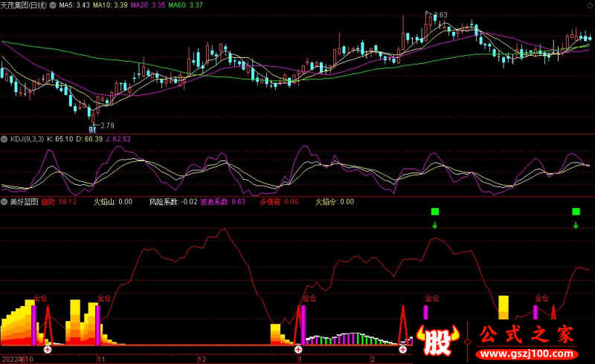This screenshot has height=364, width=595.
Task: Click the rightmost green square signal marker
Action: (576, 212)
